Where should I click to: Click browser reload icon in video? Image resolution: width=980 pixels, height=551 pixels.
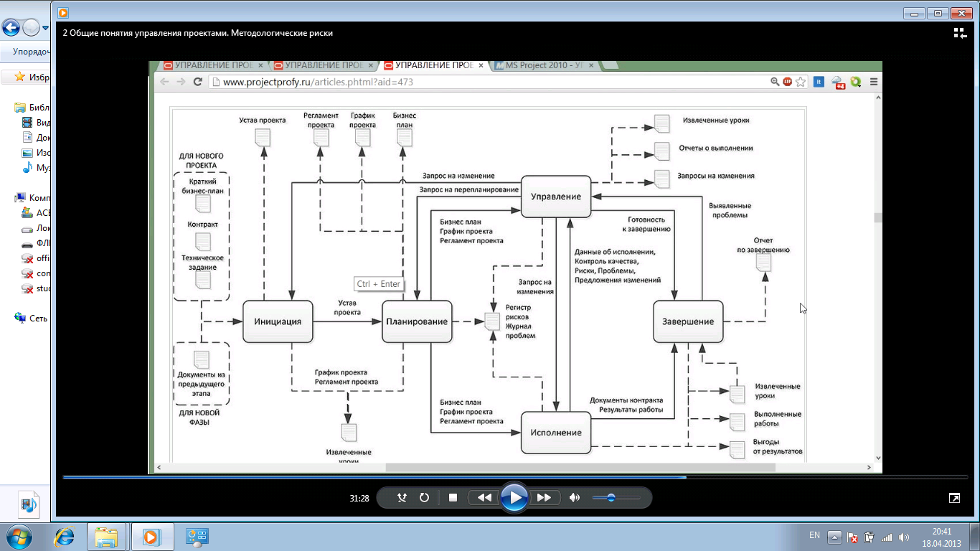coord(198,82)
